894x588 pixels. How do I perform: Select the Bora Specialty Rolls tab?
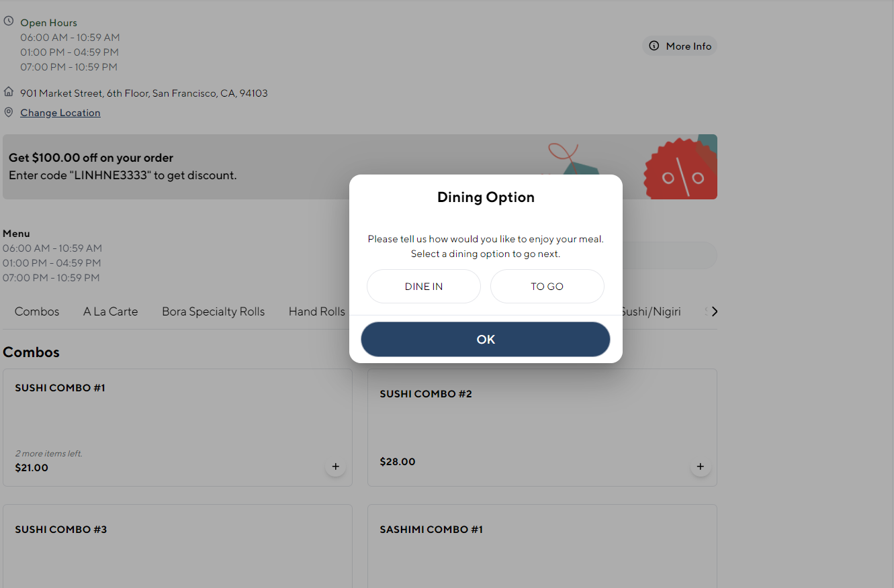(x=213, y=311)
